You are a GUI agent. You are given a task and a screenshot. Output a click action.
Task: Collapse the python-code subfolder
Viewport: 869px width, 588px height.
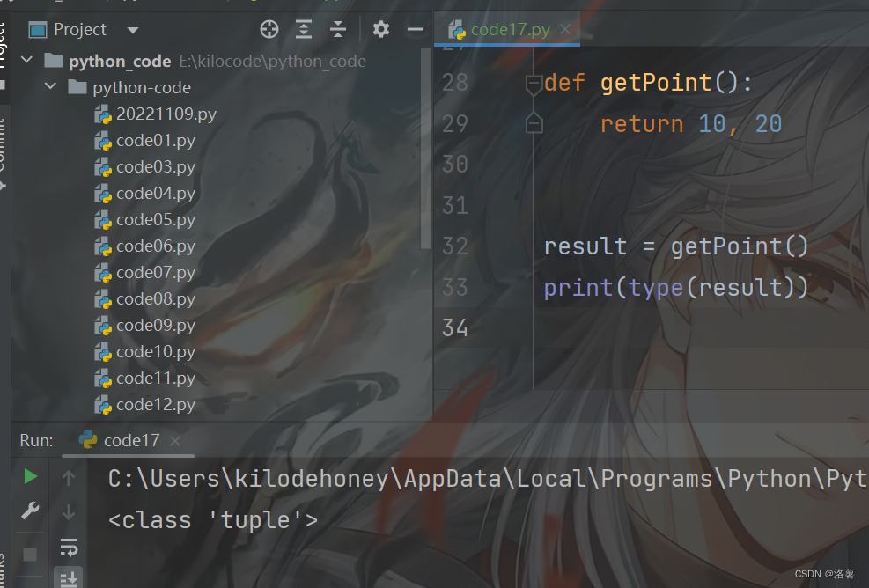tap(50, 86)
